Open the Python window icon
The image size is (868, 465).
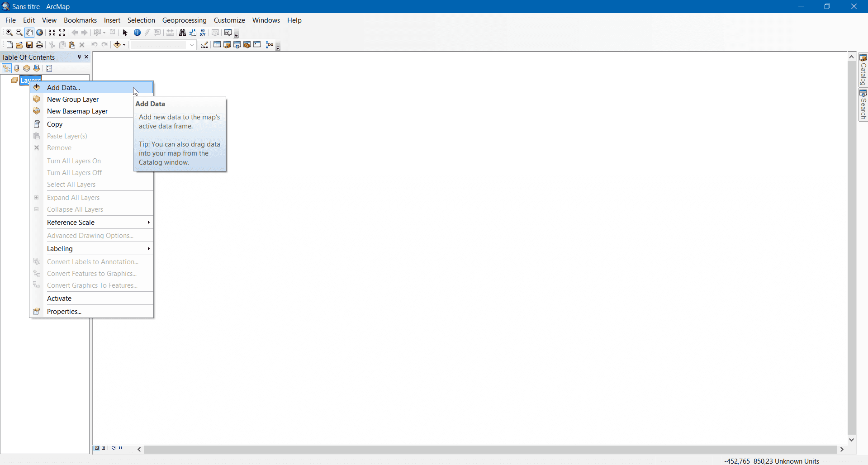(257, 45)
